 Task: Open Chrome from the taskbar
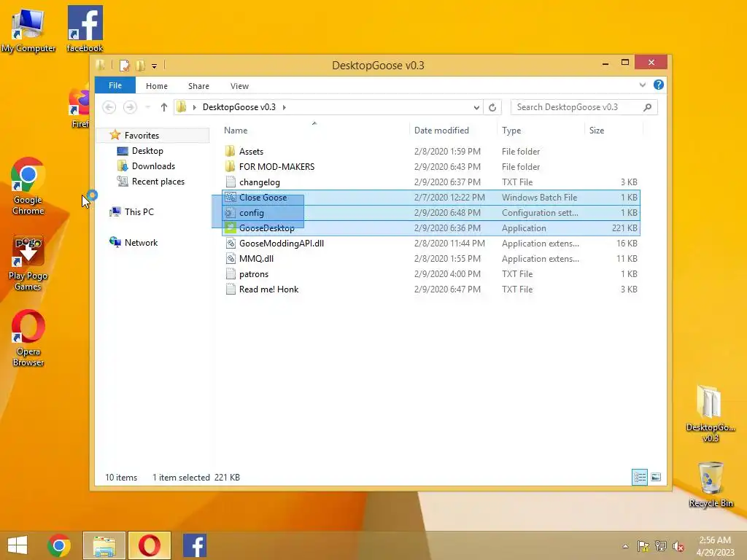tap(59, 545)
